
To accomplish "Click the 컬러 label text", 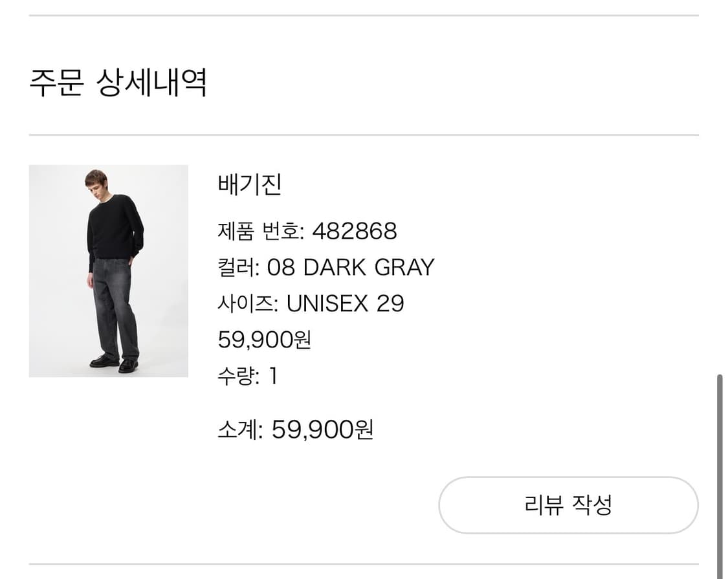I will point(234,267).
